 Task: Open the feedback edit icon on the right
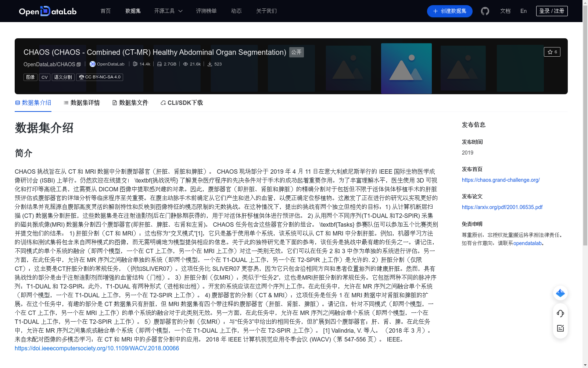click(x=560, y=329)
